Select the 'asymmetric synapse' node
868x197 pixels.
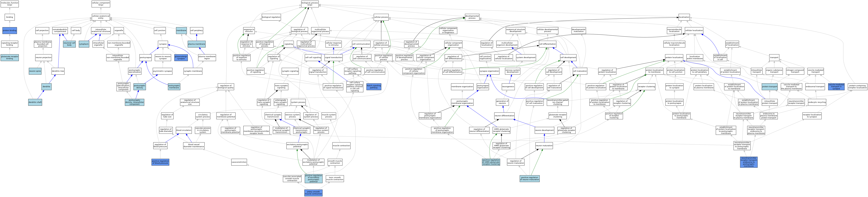(162, 71)
